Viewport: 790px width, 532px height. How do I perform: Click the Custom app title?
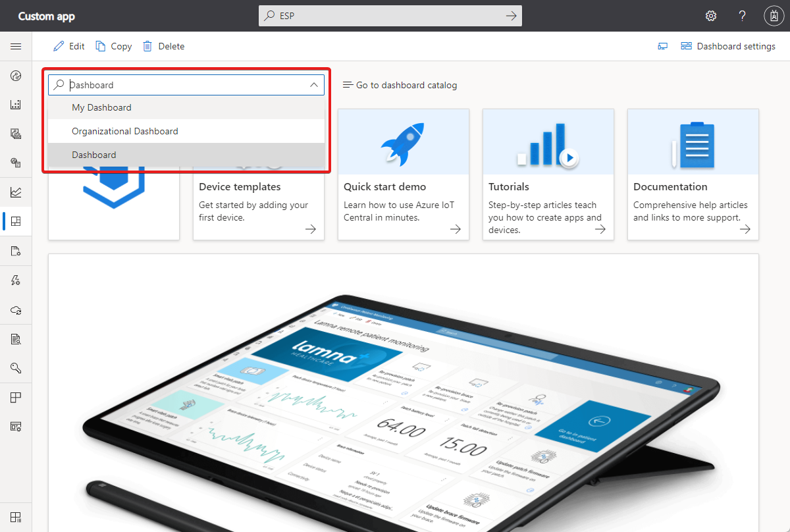click(47, 16)
